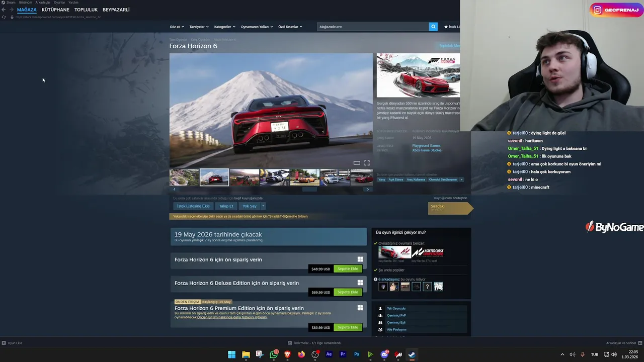The width and height of the screenshot is (644, 362).
Task: Open Premiere Pro from the taskbar
Action: [x=343, y=354]
